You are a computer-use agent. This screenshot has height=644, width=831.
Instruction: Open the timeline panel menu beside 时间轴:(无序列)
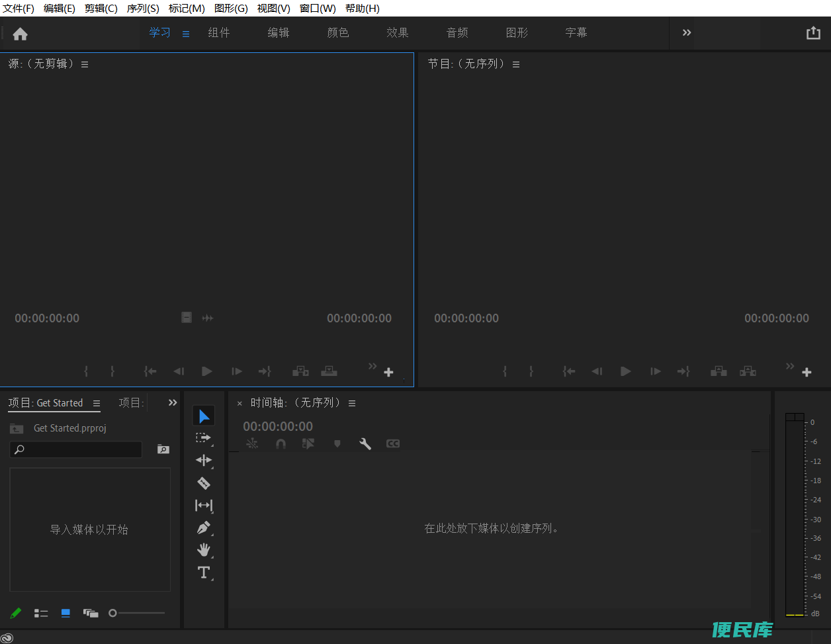[352, 403]
